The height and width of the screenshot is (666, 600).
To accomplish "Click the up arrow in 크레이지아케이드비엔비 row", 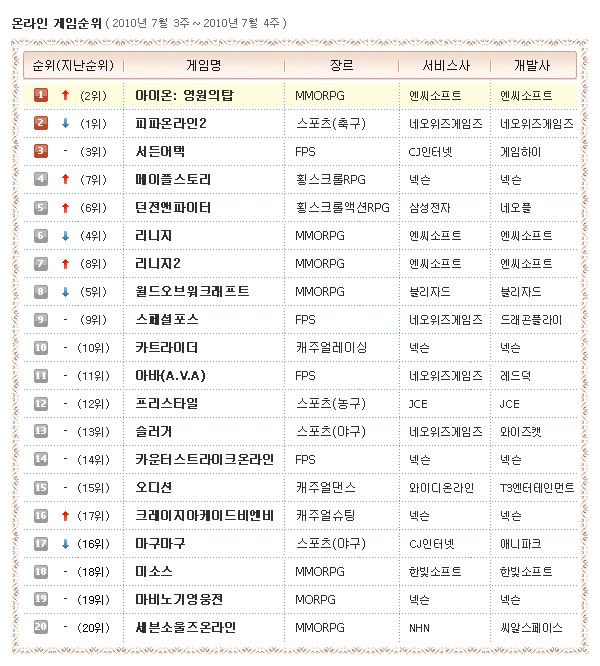I will click(65, 515).
